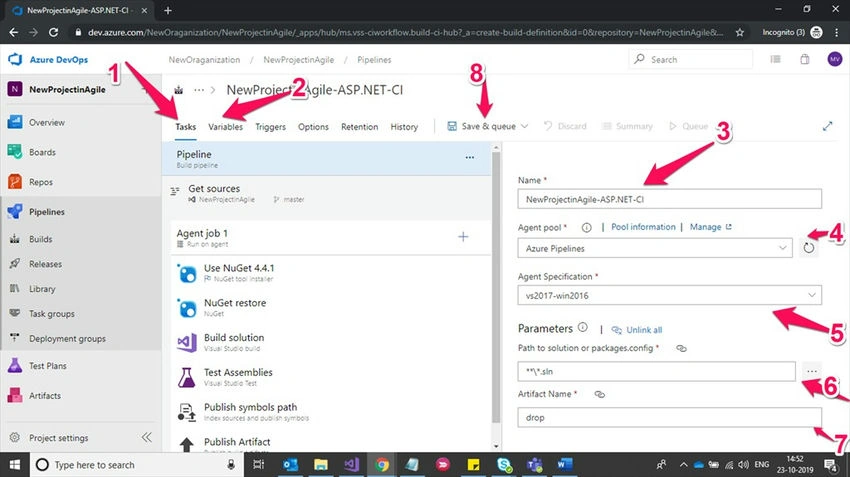Open File Explorer from the taskbar

point(321,465)
